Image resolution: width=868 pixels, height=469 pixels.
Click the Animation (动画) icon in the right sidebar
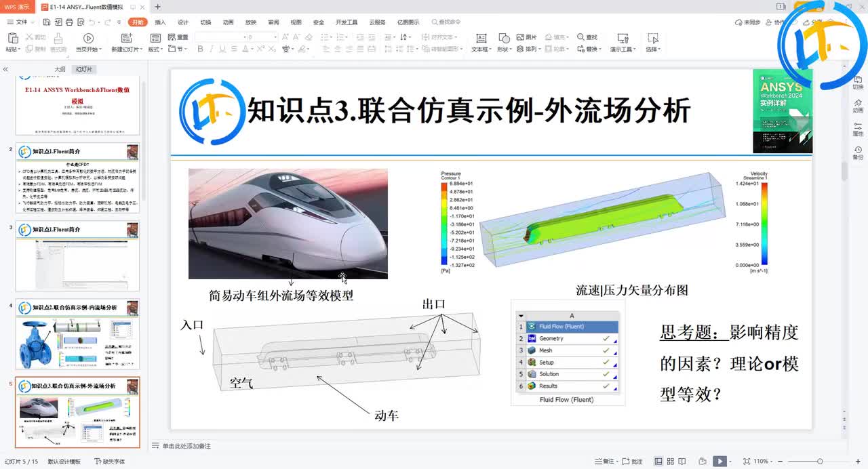click(x=858, y=105)
